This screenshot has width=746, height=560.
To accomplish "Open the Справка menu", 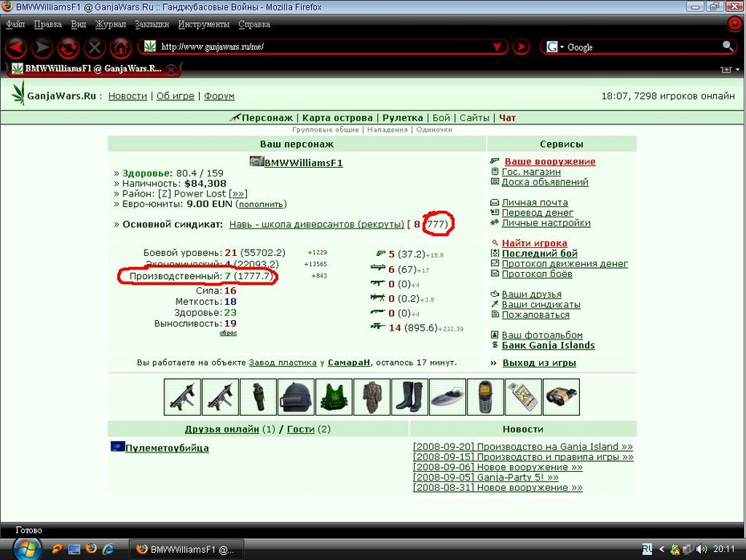I will 254,24.
